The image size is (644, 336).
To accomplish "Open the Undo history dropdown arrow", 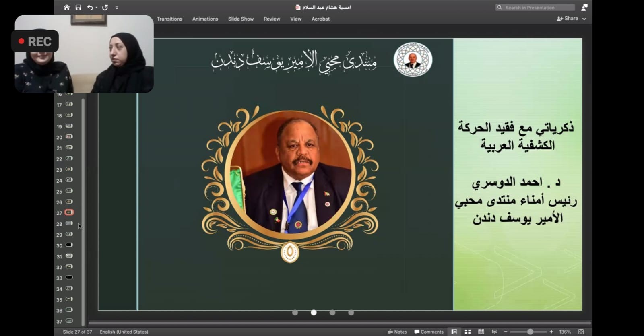I will (x=97, y=8).
